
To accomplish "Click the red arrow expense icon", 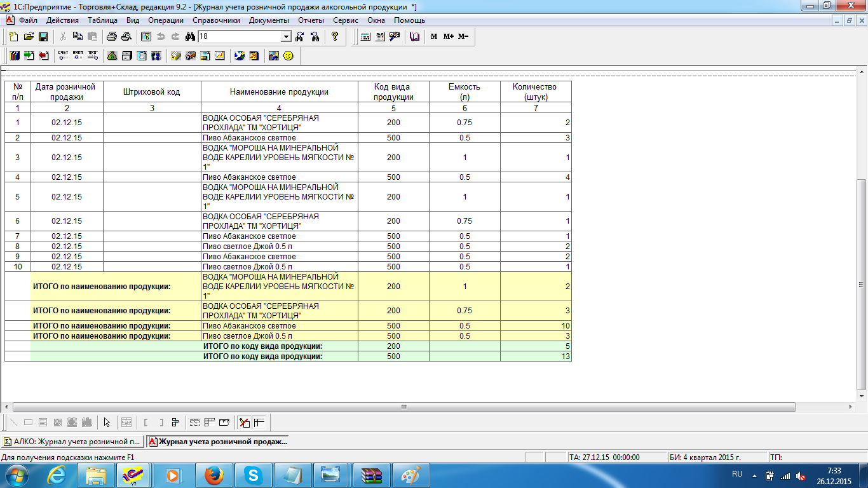I will pyautogui.click(x=43, y=56).
